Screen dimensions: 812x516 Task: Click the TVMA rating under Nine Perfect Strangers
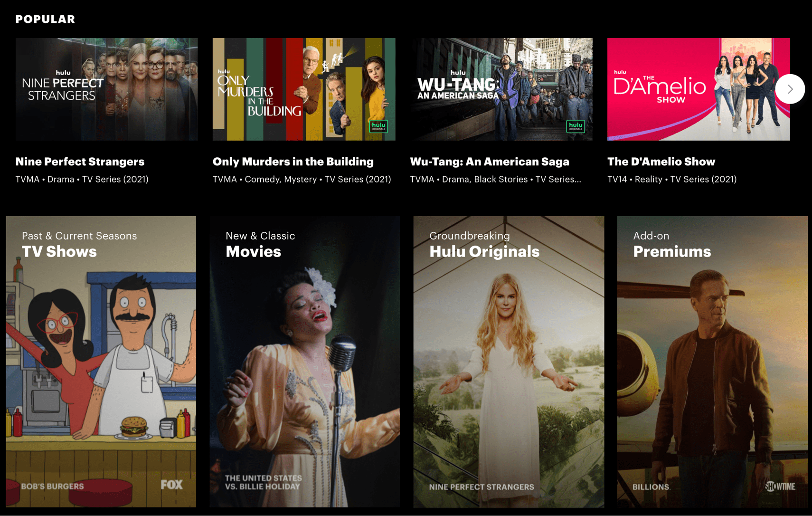[x=27, y=179]
